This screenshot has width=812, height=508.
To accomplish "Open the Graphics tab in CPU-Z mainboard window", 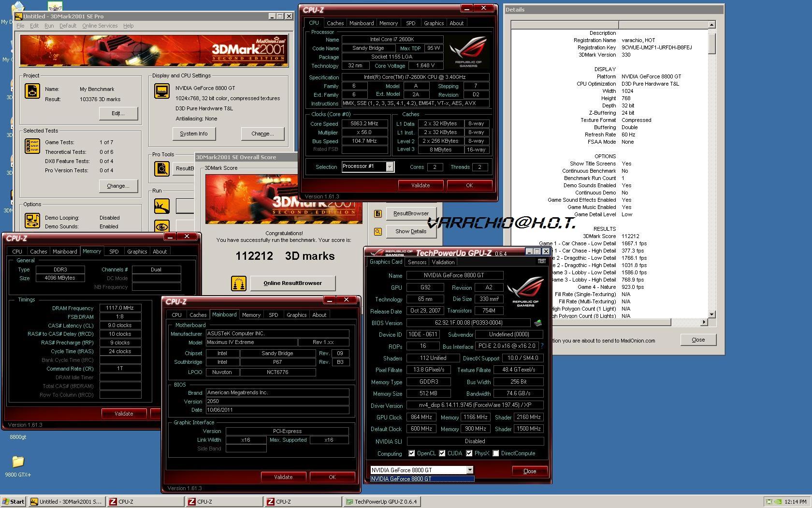I will coord(296,315).
